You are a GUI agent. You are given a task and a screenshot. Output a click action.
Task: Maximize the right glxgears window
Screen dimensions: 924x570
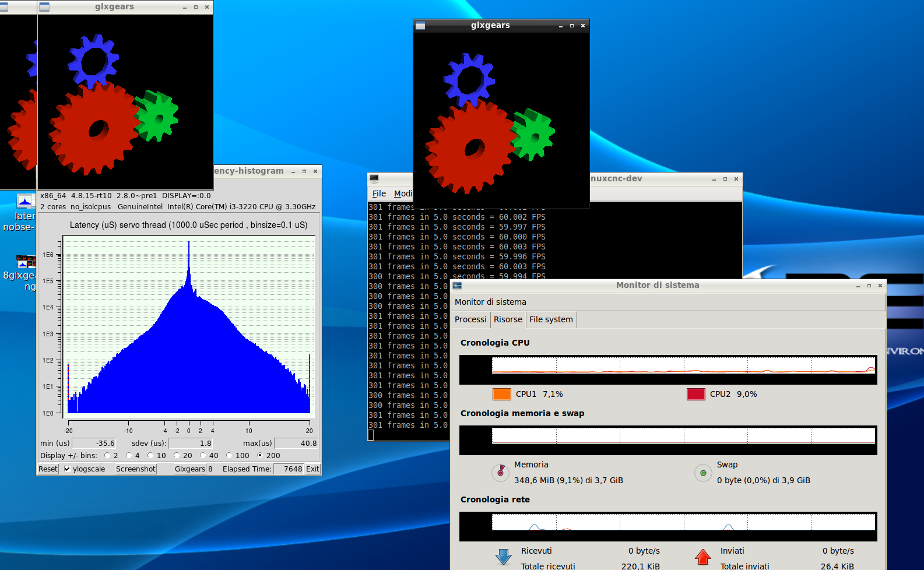(572, 26)
